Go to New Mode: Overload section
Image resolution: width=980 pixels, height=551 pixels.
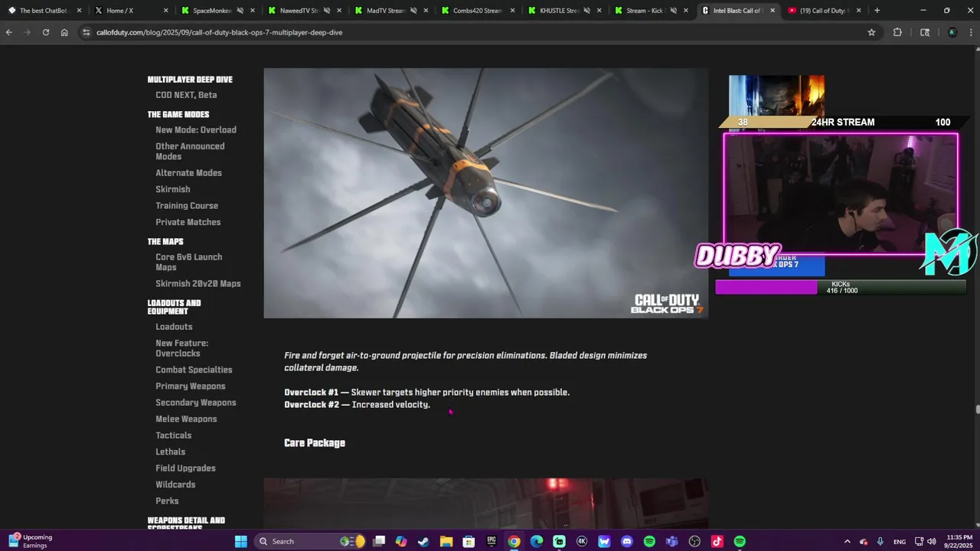[x=196, y=130]
